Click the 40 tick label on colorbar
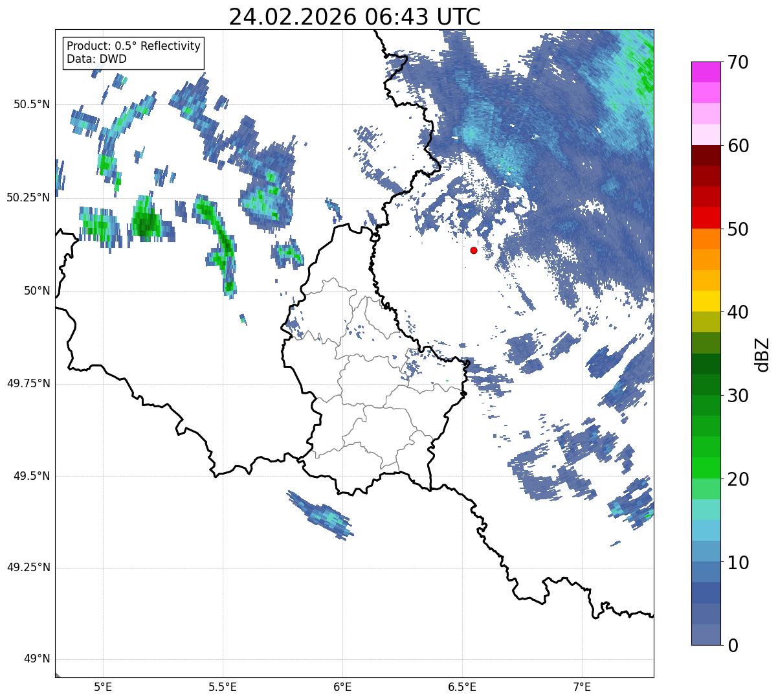The image size is (778, 700). pyautogui.click(x=738, y=312)
